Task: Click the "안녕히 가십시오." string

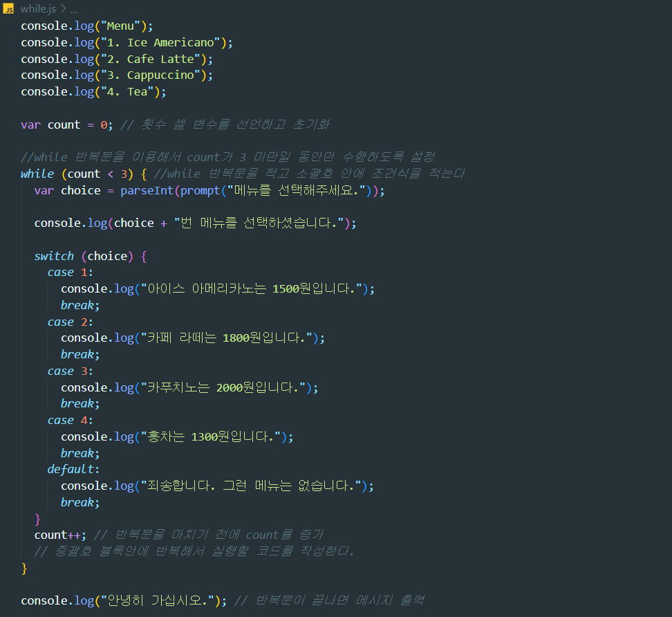Action: coord(158,600)
